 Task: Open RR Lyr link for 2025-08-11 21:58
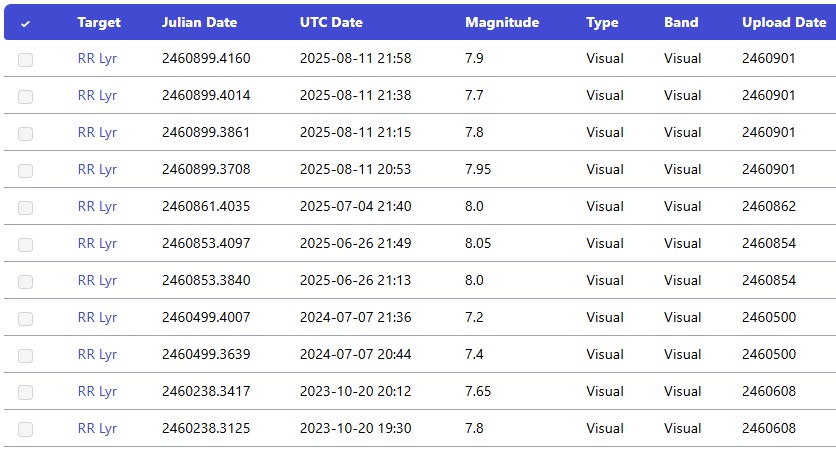pos(97,58)
